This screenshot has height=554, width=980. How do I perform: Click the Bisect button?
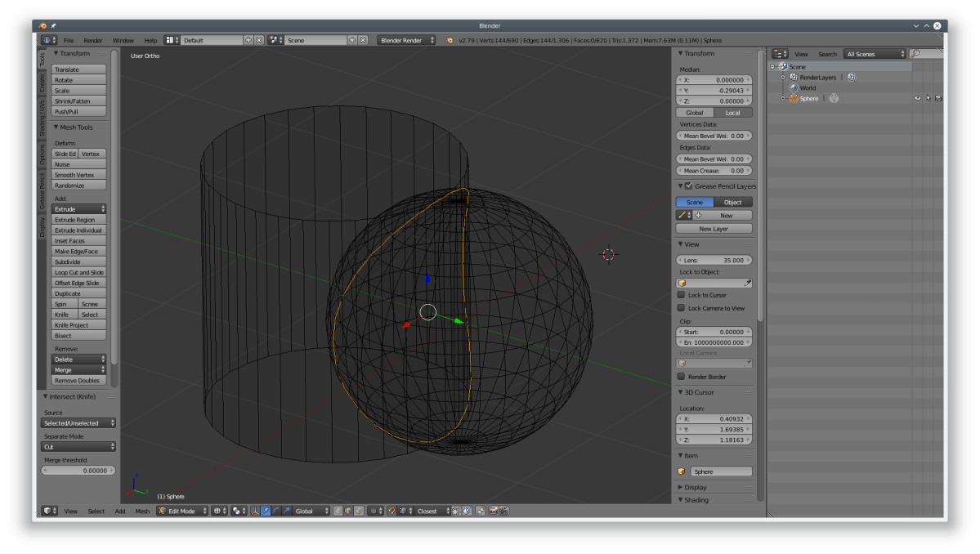78,335
